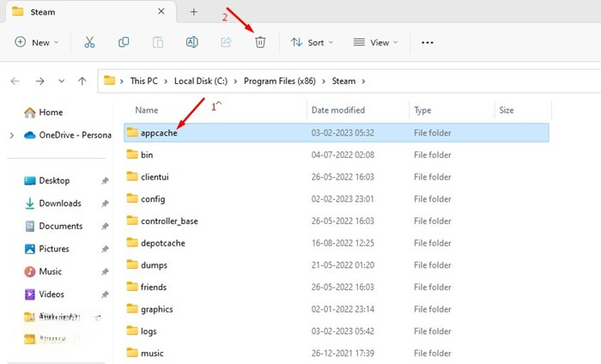This screenshot has height=364, width=601.
Task: Select the dumps folder
Action: point(337,265)
